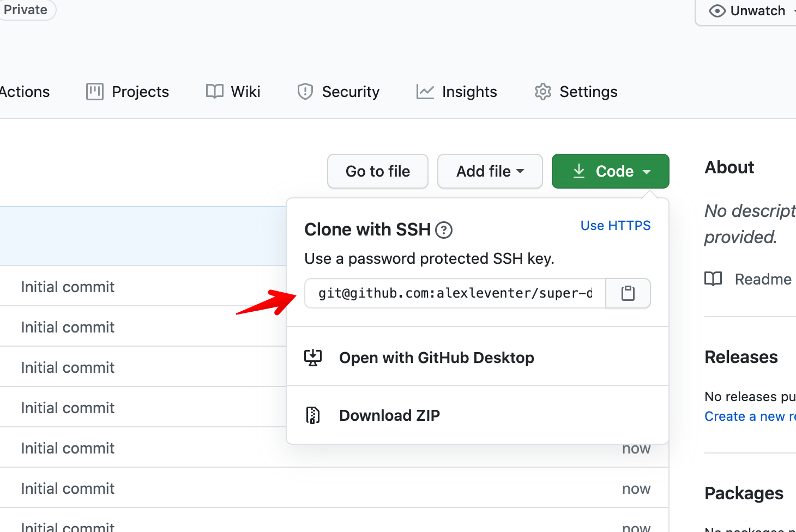The image size is (796, 532).
Task: Click the Projects board icon
Action: (95, 92)
